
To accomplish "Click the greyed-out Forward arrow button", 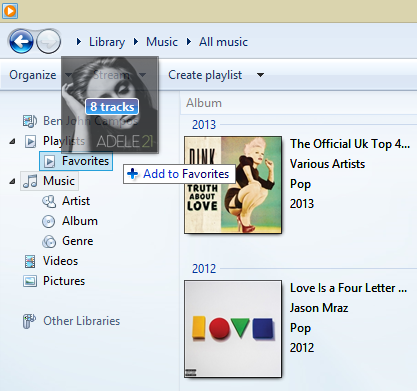I will 49,42.
